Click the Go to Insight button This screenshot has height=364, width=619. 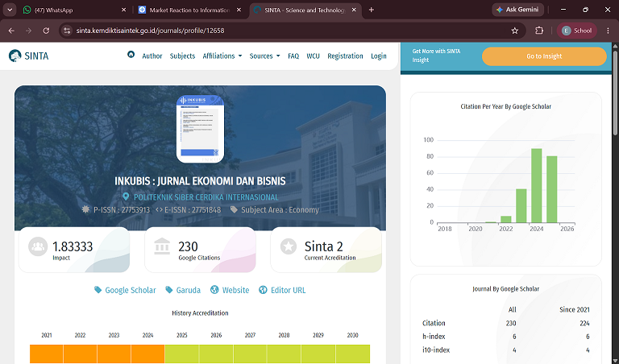tap(544, 56)
